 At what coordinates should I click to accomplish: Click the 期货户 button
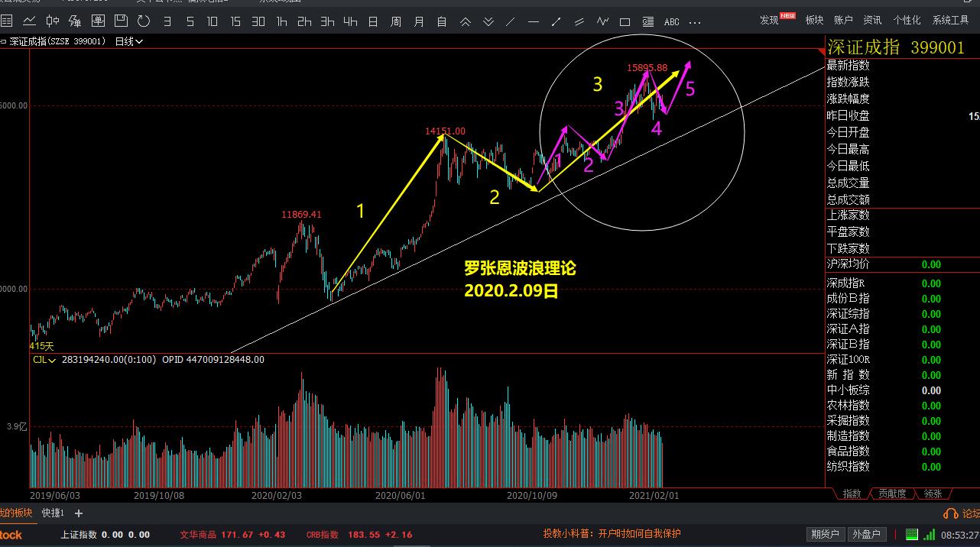click(825, 534)
